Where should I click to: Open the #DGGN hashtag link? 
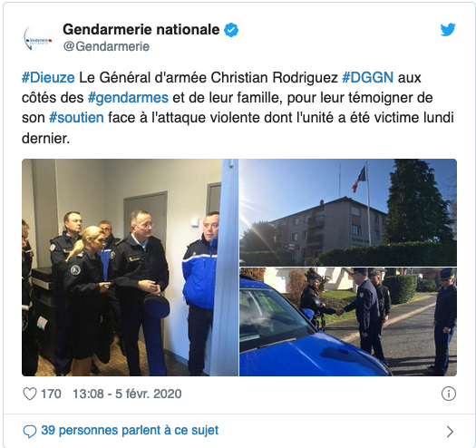(367, 77)
